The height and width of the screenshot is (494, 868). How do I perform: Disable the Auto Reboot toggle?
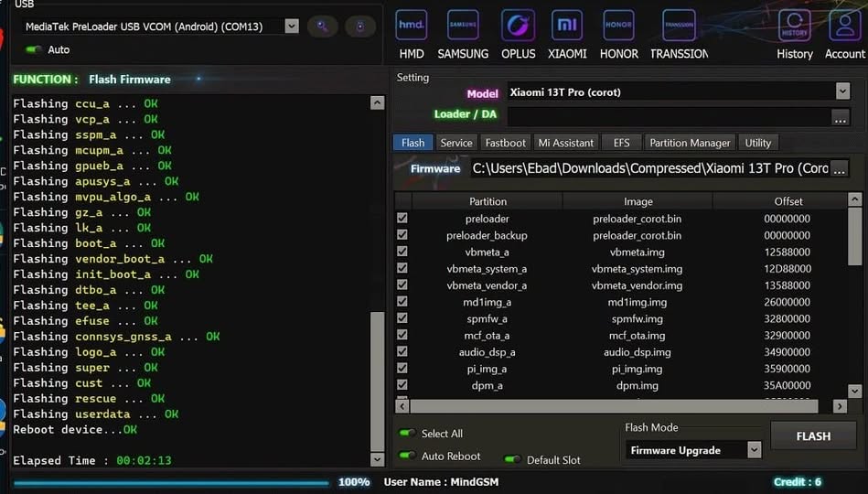pos(407,456)
